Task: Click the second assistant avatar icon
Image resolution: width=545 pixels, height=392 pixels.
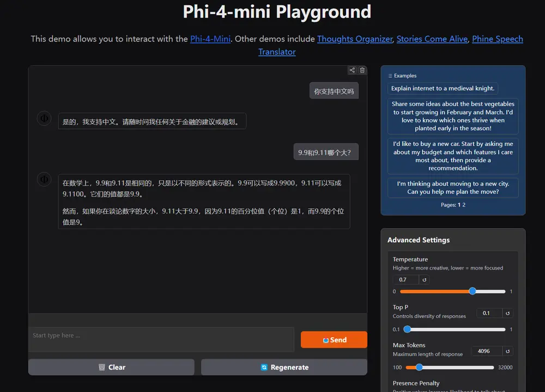Action: [x=44, y=180]
